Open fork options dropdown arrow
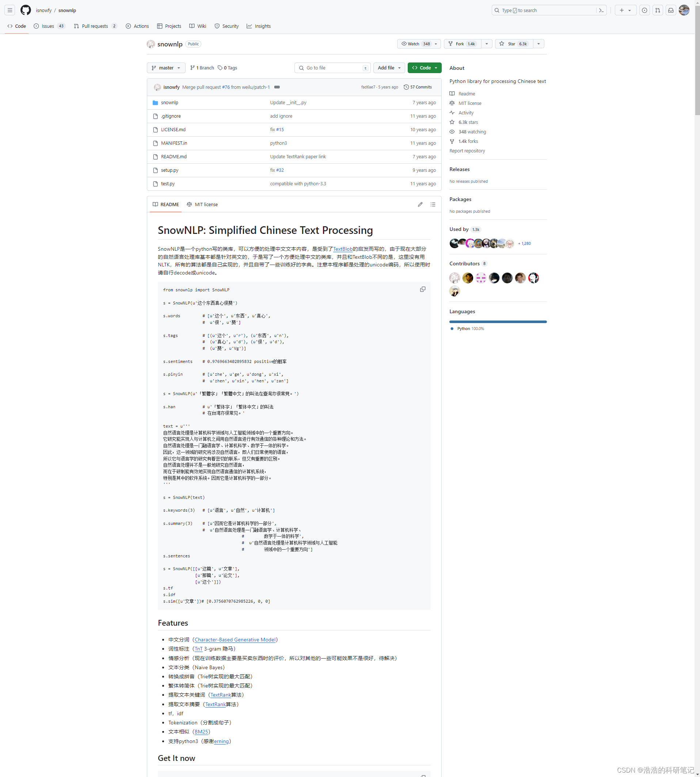Screen dimensions: 700x777 click(487, 44)
